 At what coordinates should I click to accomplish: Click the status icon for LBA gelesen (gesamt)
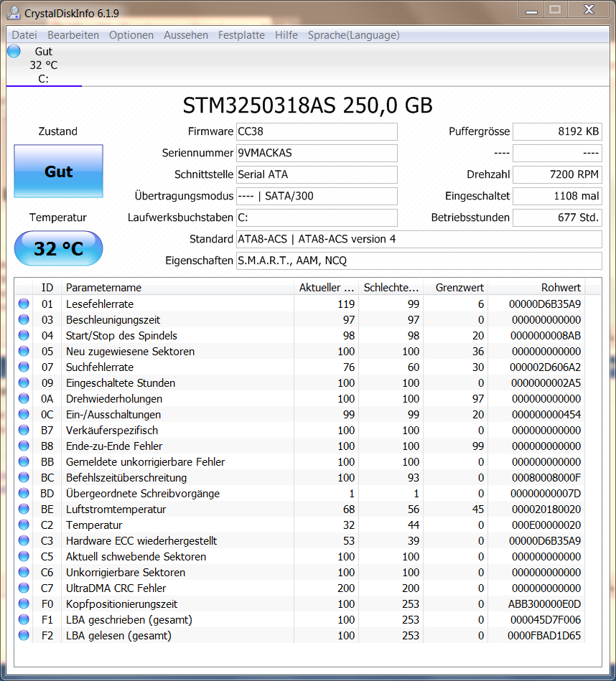pos(24,635)
